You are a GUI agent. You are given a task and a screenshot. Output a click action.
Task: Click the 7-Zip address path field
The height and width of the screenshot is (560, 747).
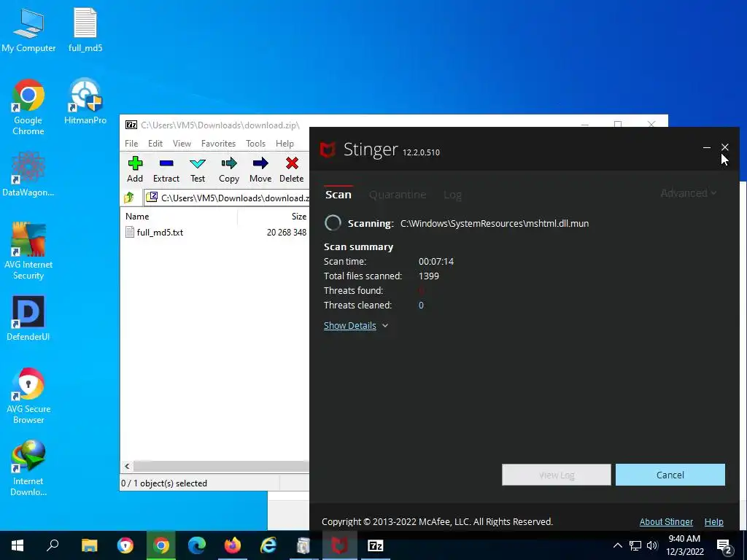pyautogui.click(x=228, y=198)
